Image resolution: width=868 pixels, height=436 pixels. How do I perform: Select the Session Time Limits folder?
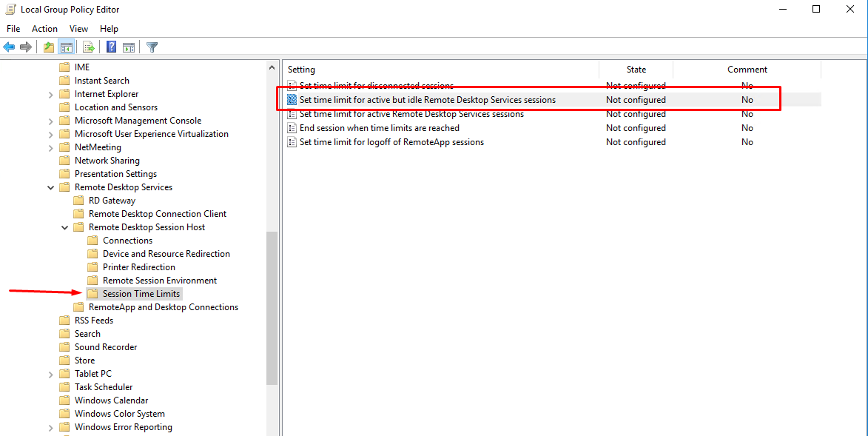[x=141, y=294]
